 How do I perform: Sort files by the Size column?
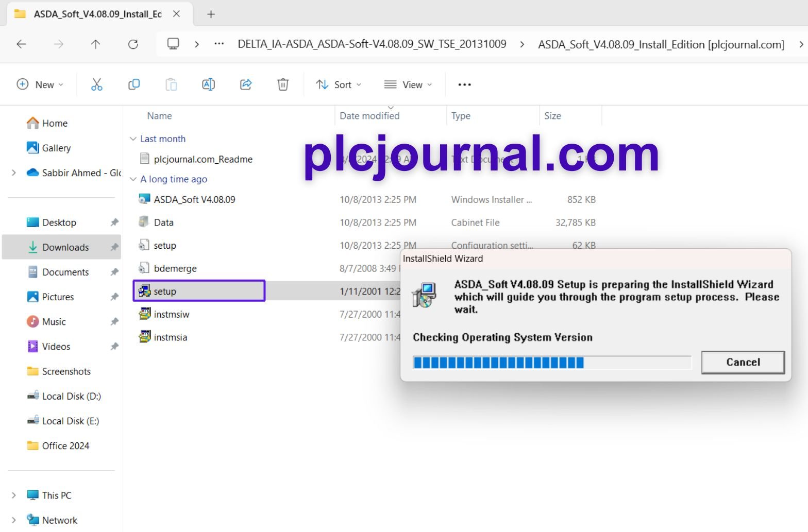(x=552, y=116)
